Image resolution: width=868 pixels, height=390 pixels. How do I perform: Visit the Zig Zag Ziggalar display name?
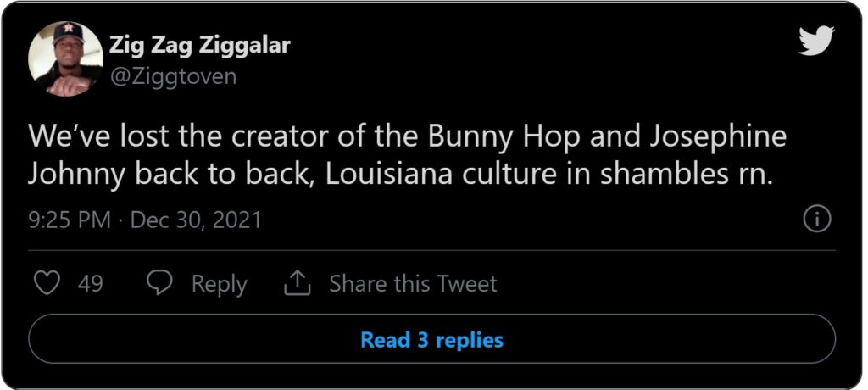199,45
